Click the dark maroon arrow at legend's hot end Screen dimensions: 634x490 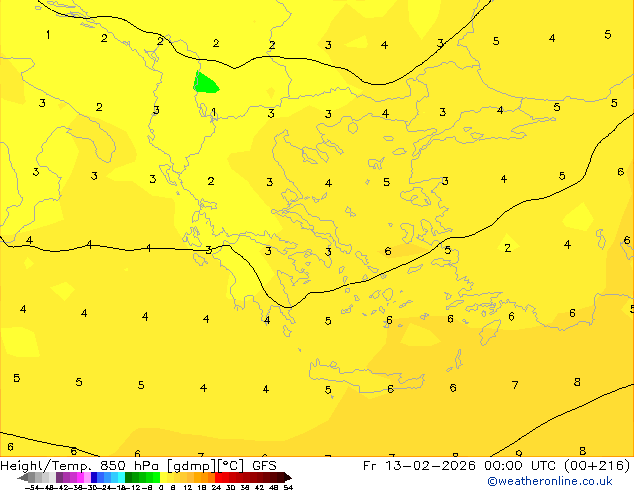[x=287, y=477]
